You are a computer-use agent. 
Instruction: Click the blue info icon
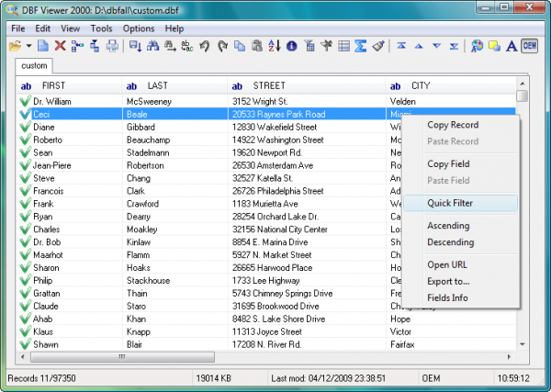[x=291, y=45]
